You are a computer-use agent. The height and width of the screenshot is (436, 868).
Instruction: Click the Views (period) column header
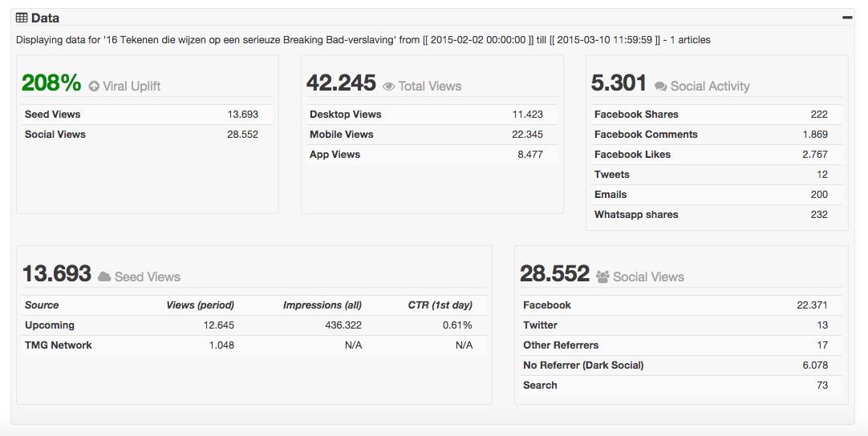[x=200, y=305]
